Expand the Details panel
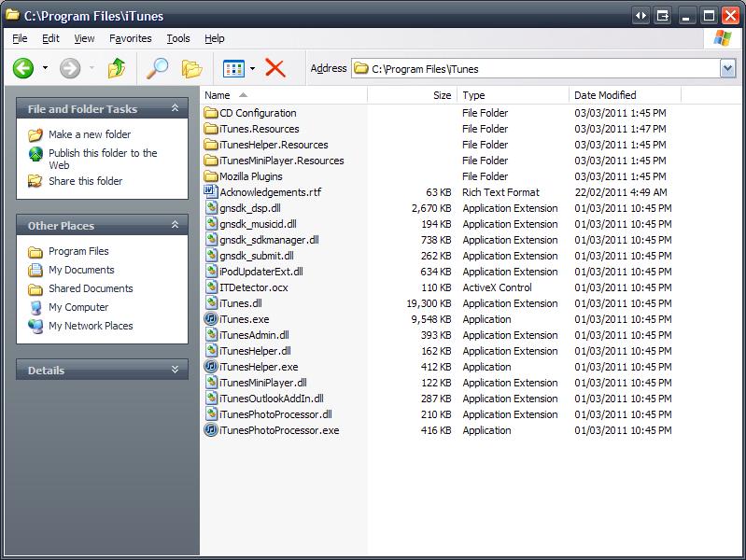746x560 pixels. click(176, 370)
